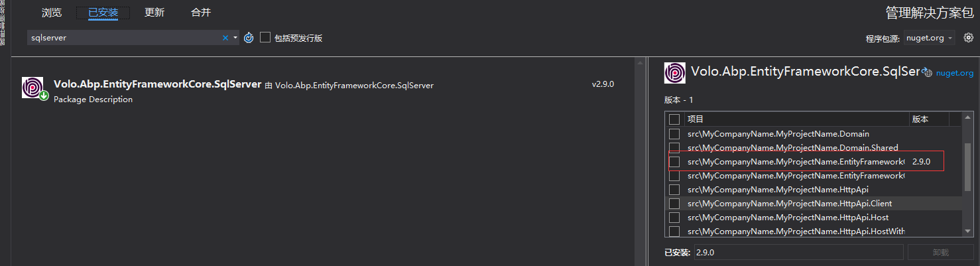Clear the sqlserver search text with X

225,38
